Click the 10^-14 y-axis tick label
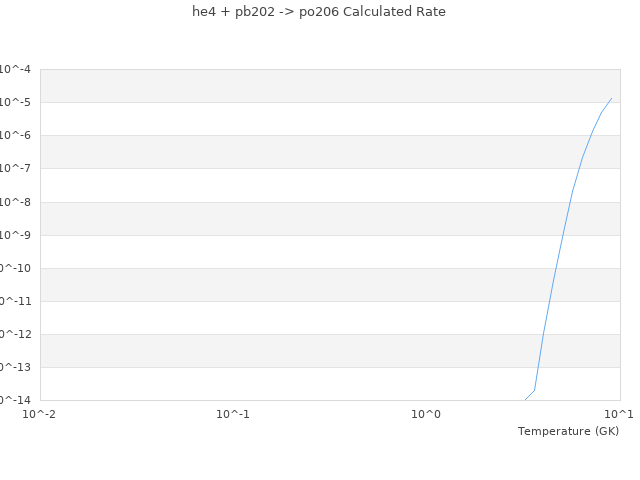Image resolution: width=640 pixels, height=480 pixels. coord(14,400)
